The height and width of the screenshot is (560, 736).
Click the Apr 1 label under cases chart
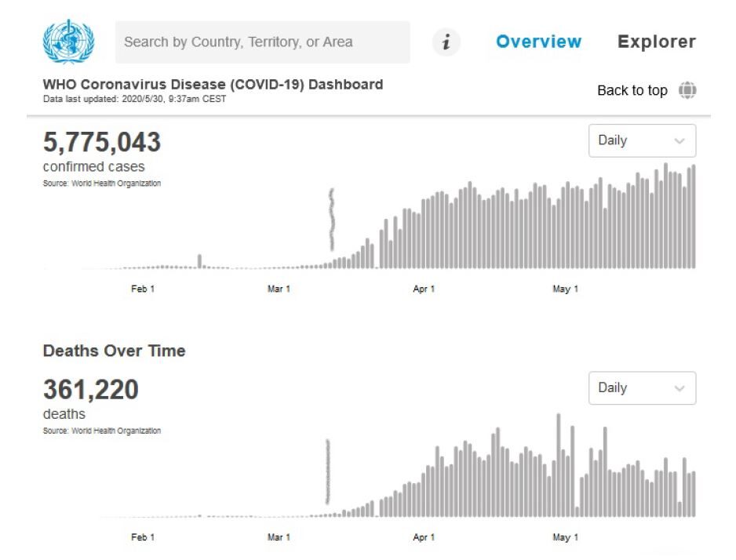[x=424, y=289]
